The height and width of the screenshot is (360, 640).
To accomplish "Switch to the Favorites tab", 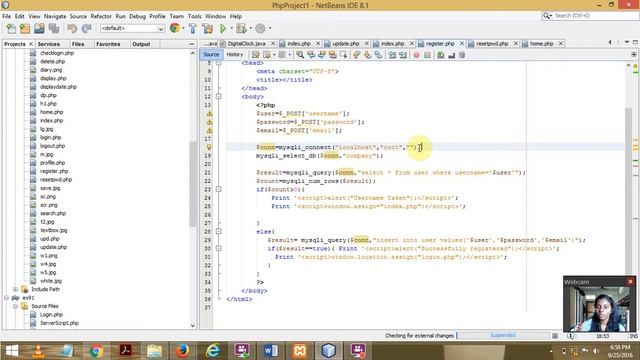I will pyautogui.click(x=108, y=44).
